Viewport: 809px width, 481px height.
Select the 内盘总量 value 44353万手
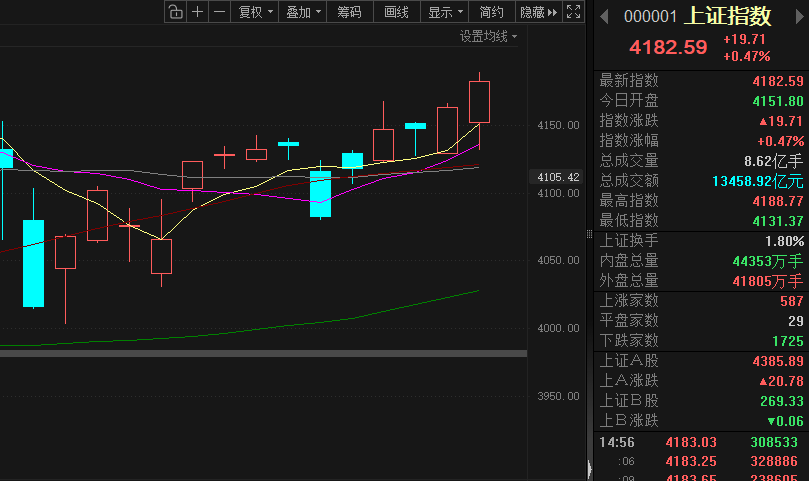click(x=768, y=262)
